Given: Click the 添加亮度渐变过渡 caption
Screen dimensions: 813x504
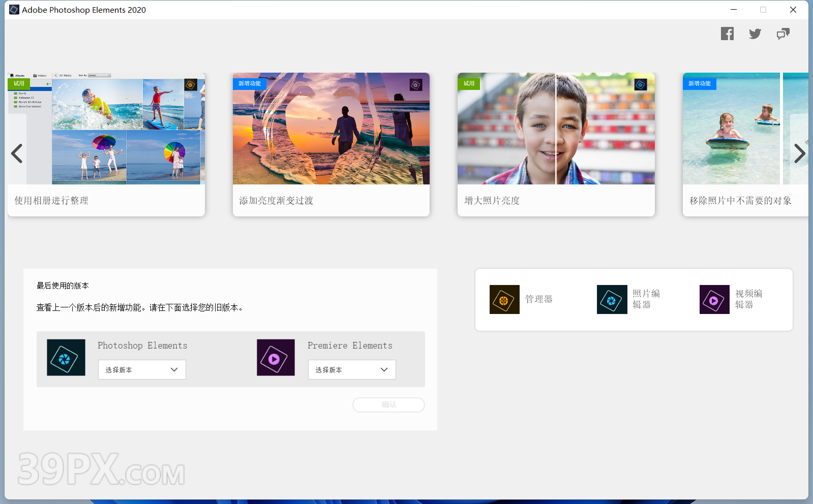Looking at the screenshot, I should 276,201.
